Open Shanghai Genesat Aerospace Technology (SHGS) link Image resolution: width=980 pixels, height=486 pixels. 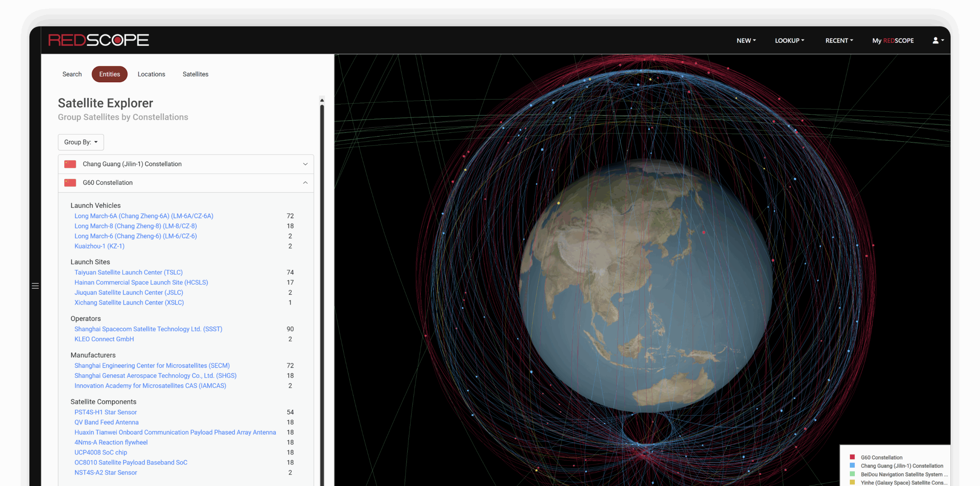coord(155,375)
